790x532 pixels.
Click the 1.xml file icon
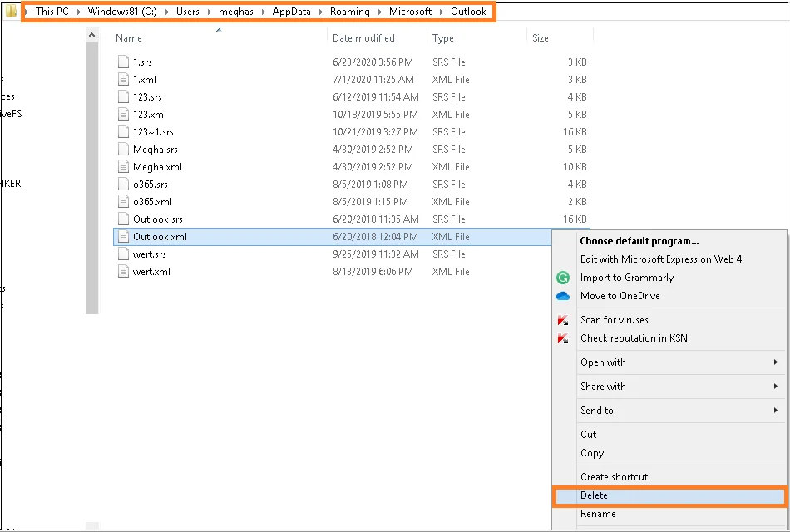tap(123, 80)
